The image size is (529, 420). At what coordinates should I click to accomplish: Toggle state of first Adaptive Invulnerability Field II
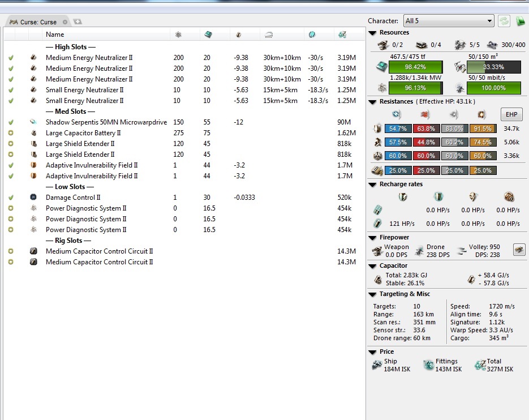click(11, 165)
